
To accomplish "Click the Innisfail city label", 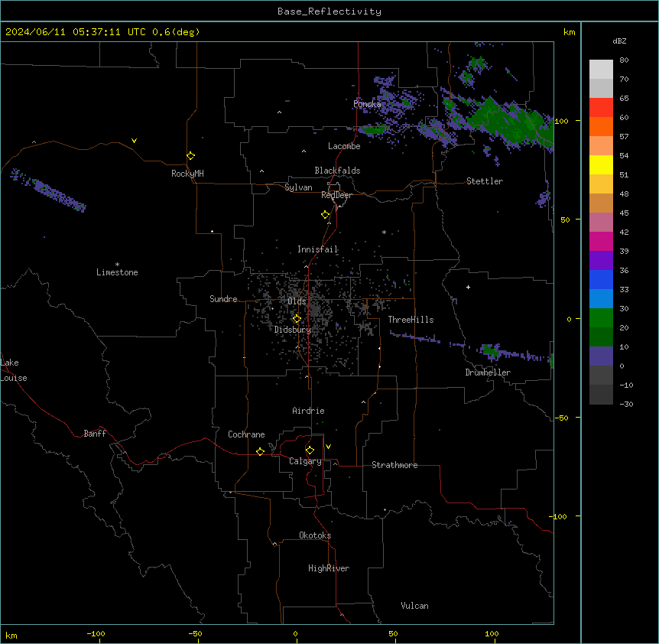I will point(318,249).
